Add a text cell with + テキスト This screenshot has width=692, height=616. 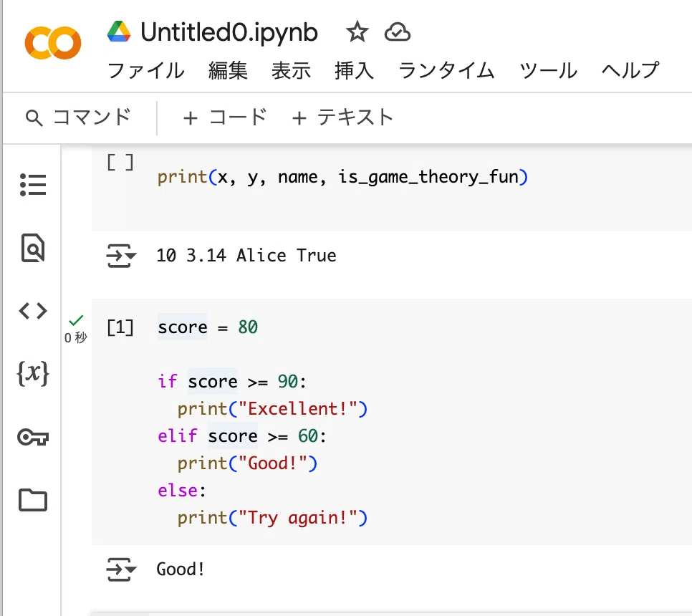pyautogui.click(x=342, y=117)
